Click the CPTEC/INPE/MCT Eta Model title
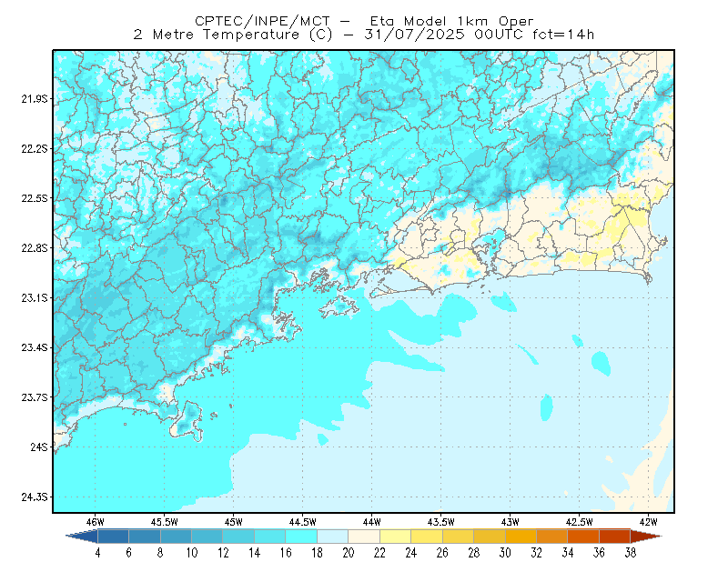728x562 pixels. (364, 21)
